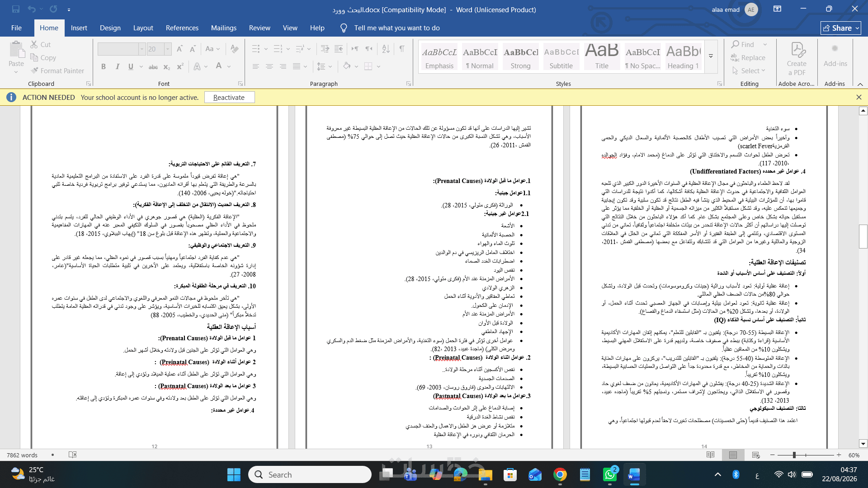Select the Format Painter tool
This screenshot has width=868, height=488.
pos(57,70)
